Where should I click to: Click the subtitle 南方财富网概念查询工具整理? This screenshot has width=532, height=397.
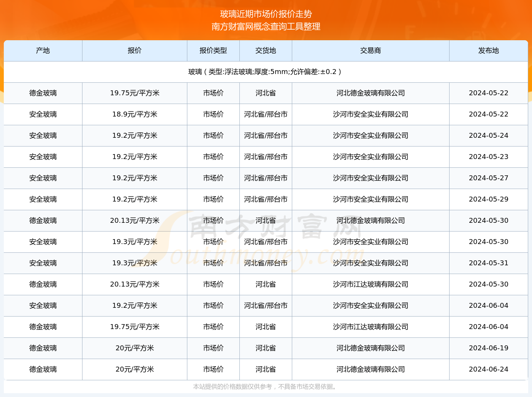coord(266,27)
